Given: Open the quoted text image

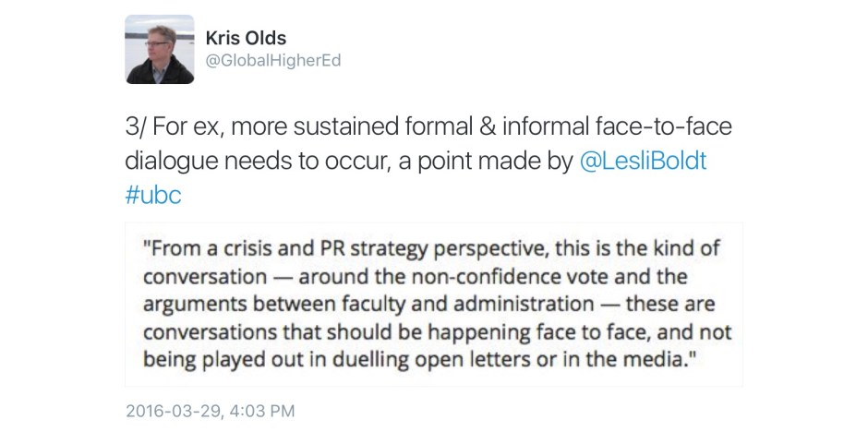Looking at the screenshot, I should click(x=433, y=303).
